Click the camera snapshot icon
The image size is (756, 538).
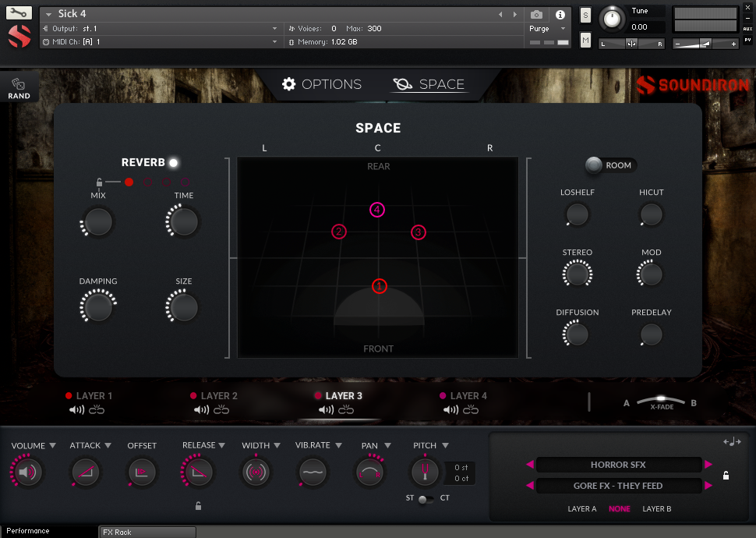point(536,15)
